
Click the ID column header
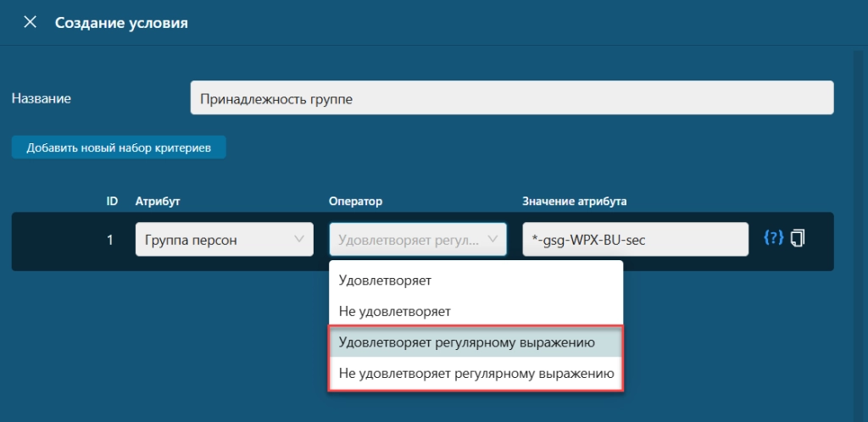(112, 201)
